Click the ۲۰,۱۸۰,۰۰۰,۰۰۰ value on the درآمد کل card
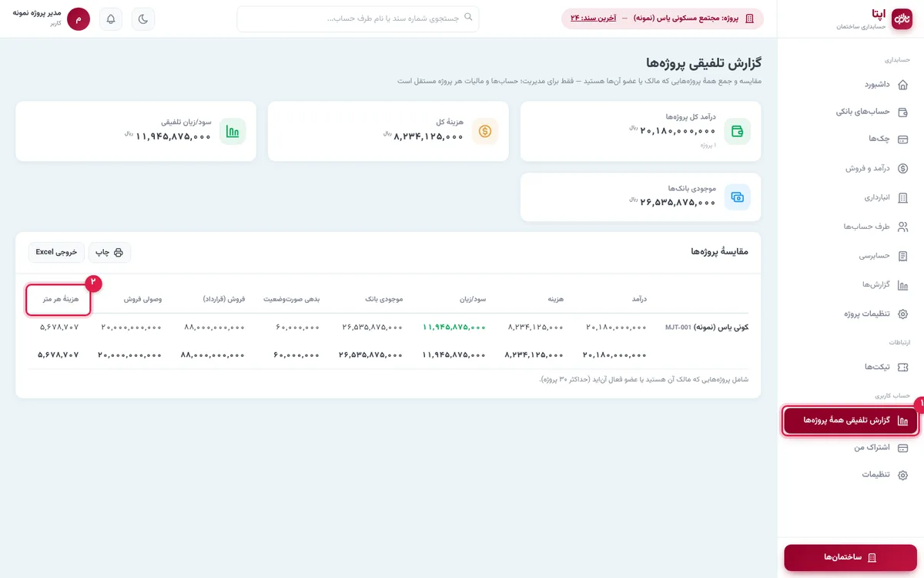 pos(678,131)
